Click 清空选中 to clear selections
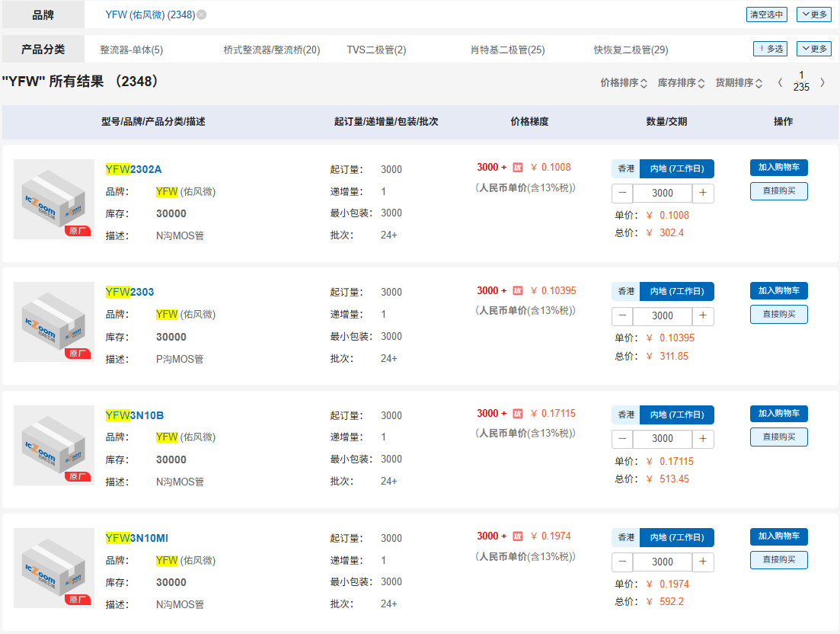840x634 pixels. [767, 14]
